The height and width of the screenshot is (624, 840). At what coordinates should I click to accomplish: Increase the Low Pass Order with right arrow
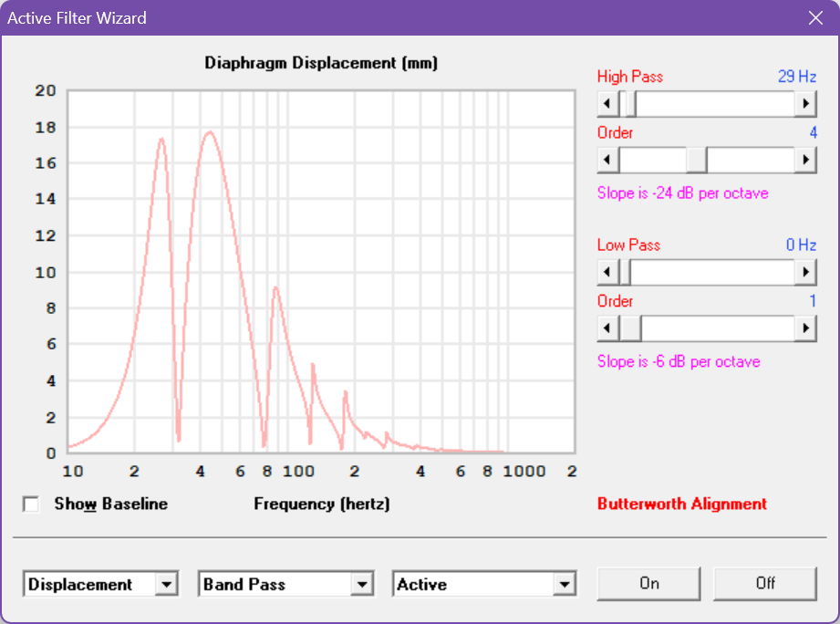pyautogui.click(x=805, y=328)
